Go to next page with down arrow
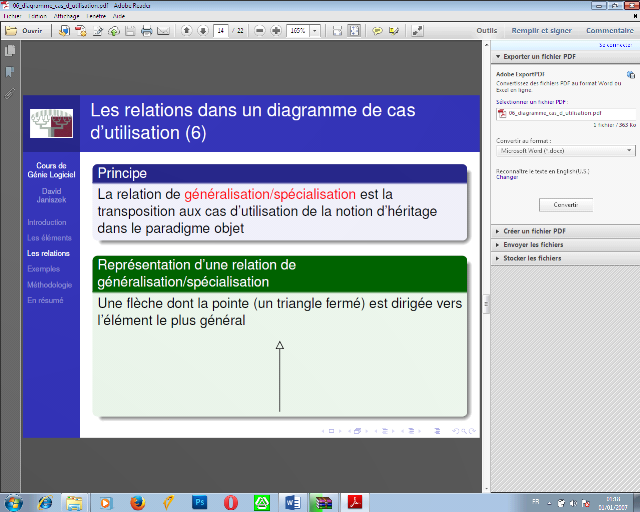This screenshot has width=640, height=512. click(203, 31)
